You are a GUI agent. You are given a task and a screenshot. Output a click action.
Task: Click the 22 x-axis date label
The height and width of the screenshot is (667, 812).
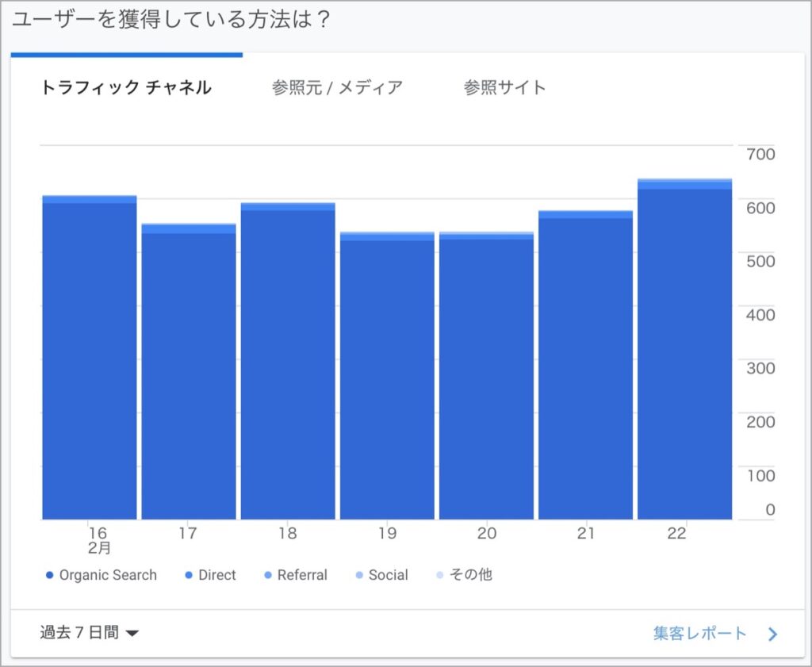point(676,534)
